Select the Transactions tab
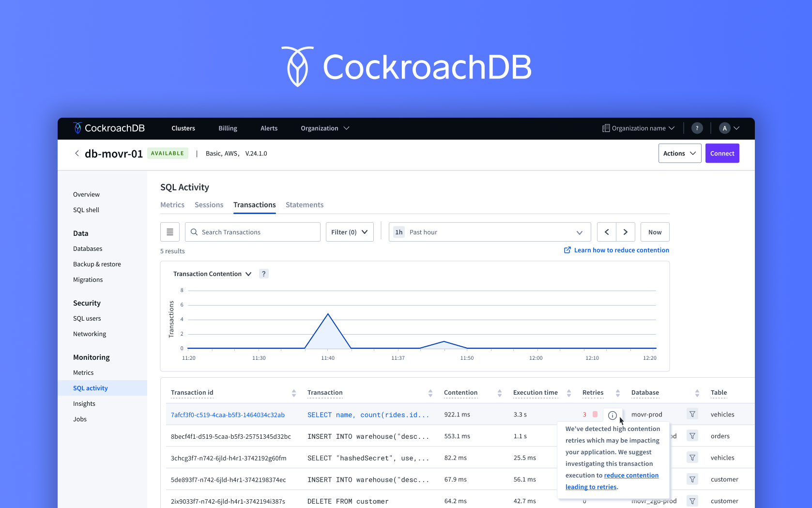This screenshot has width=812, height=508. click(255, 205)
